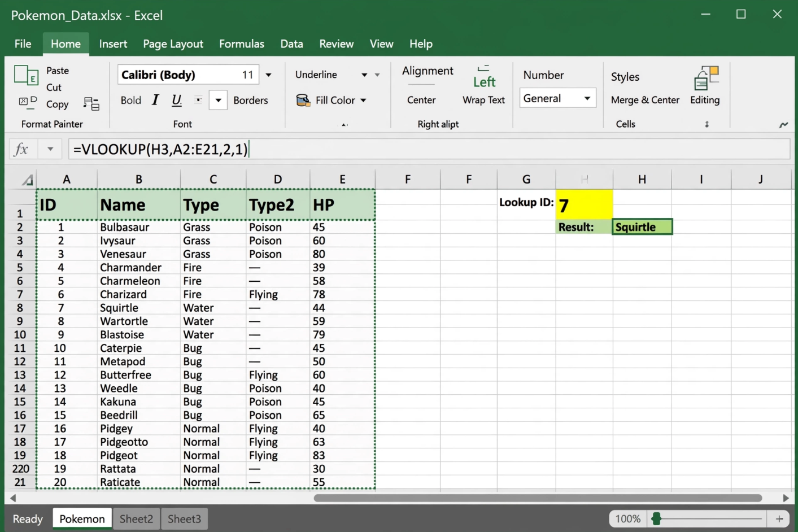Expand the name box dropdown near fx
The height and width of the screenshot is (532, 798).
point(50,149)
